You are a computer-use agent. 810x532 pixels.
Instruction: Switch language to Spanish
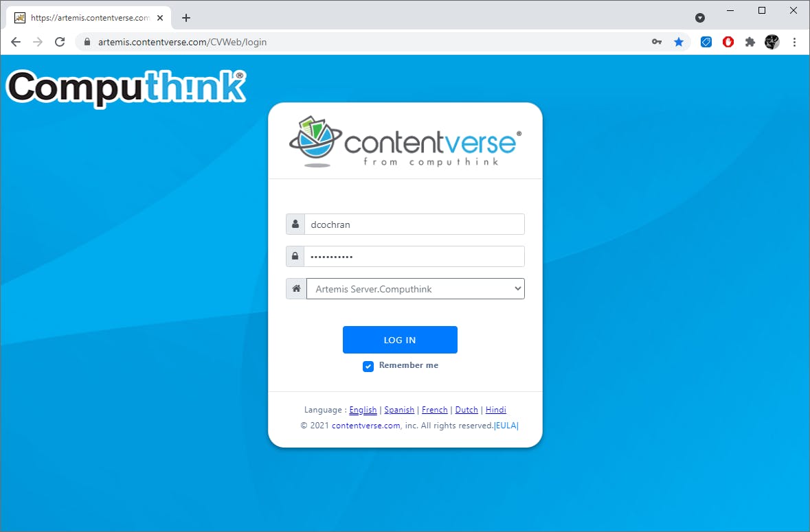[x=399, y=410]
